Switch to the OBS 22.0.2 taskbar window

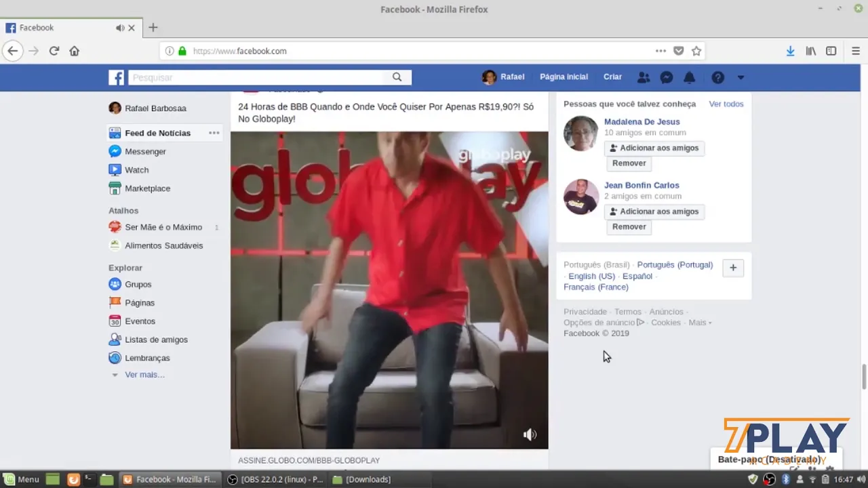click(x=275, y=479)
